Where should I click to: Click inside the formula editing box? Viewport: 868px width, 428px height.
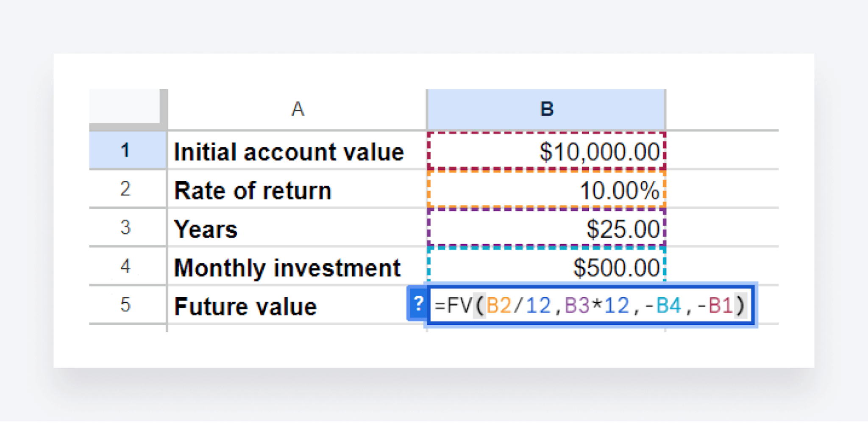(593, 306)
